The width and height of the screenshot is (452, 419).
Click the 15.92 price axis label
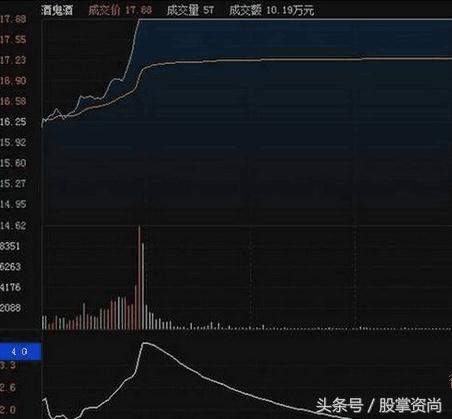coord(13,142)
